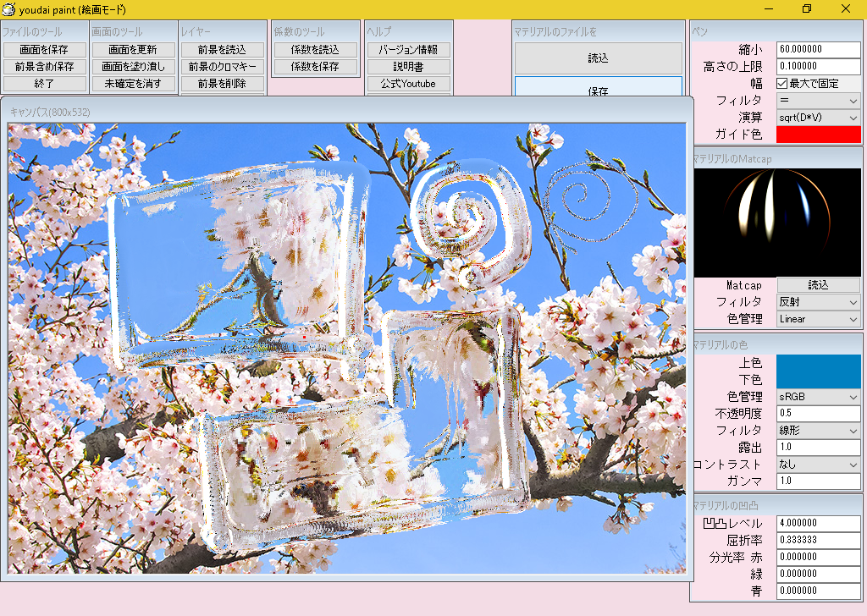Click 画面を更新 to refresh screen
Image resolution: width=867 pixels, height=616 pixels.
point(134,50)
